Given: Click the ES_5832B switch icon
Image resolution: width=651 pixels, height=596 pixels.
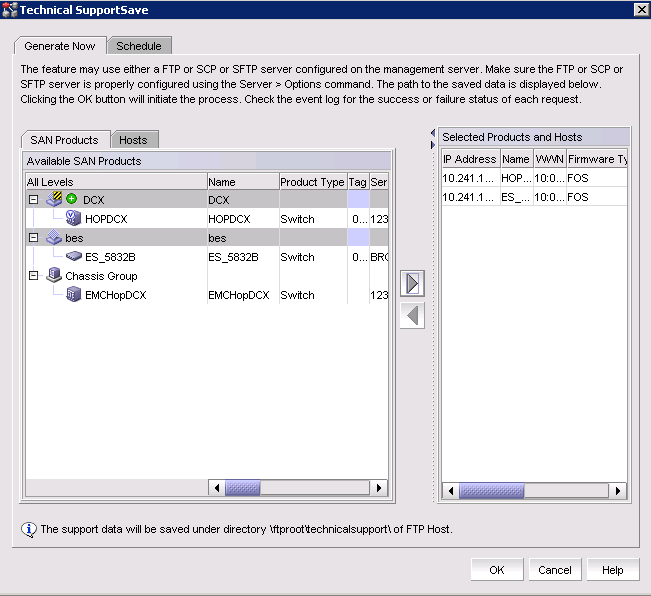Looking at the screenshot, I should pos(72,257).
